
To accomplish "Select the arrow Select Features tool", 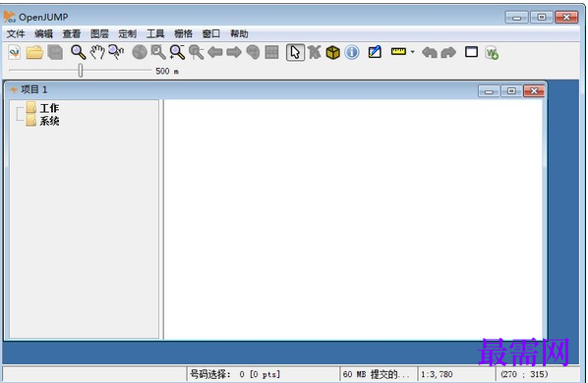I will click(295, 52).
